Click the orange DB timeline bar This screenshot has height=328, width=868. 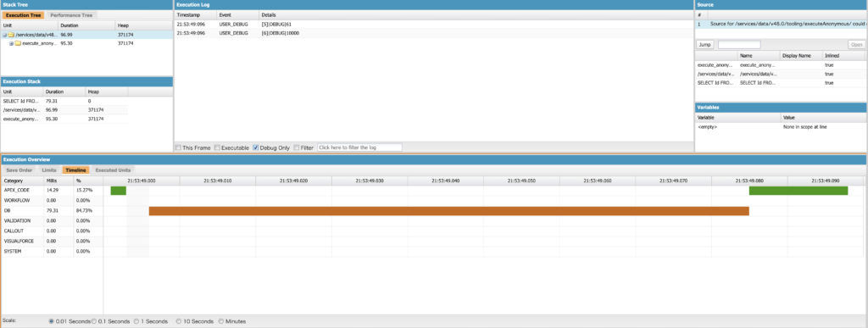(449, 211)
